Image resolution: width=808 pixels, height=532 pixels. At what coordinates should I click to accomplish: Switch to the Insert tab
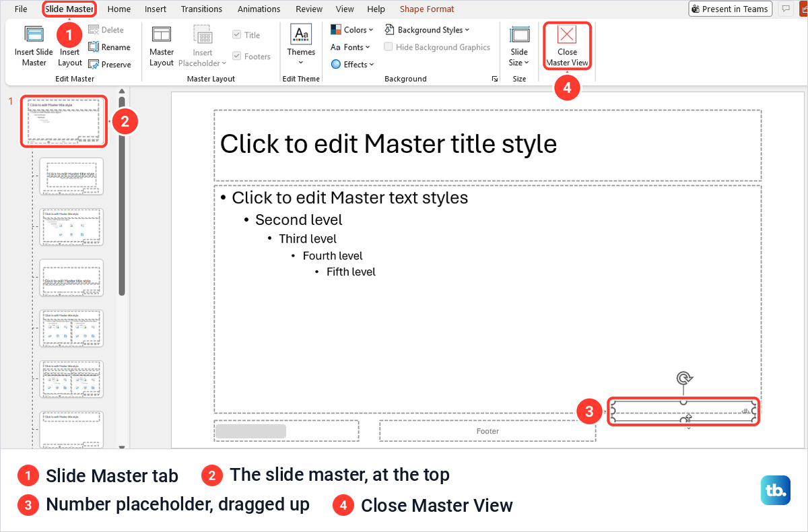[x=156, y=9]
